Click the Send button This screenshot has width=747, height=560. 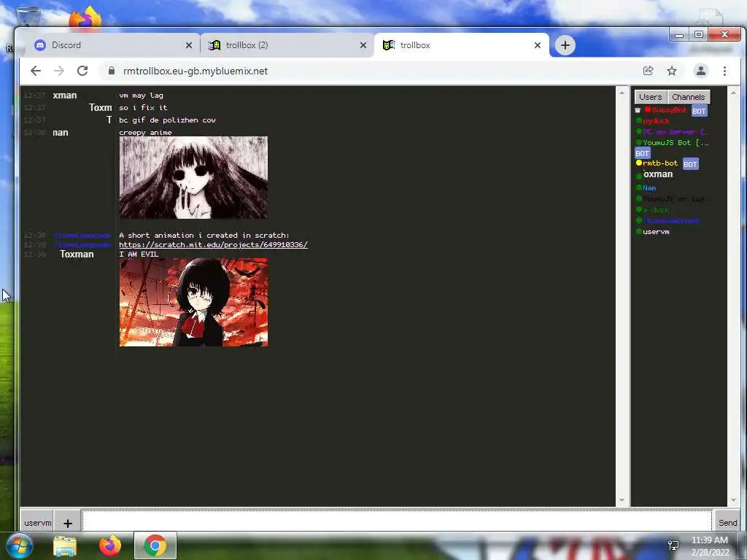[x=727, y=522]
